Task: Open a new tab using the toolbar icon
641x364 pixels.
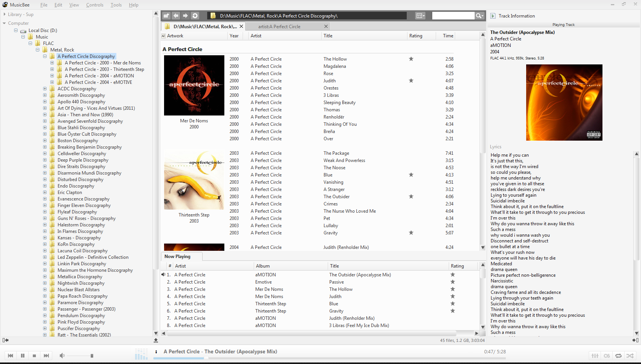Action: [x=166, y=16]
